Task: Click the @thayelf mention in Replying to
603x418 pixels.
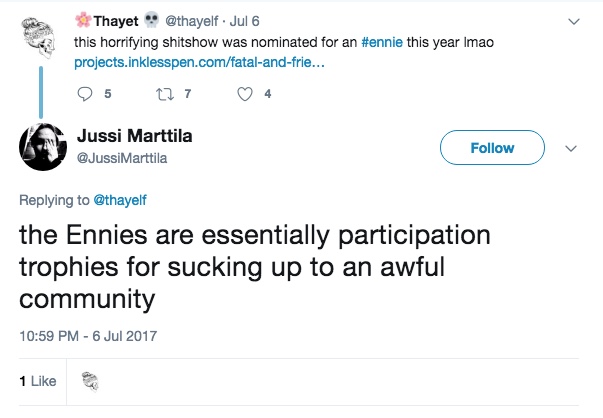Action: click(x=120, y=200)
